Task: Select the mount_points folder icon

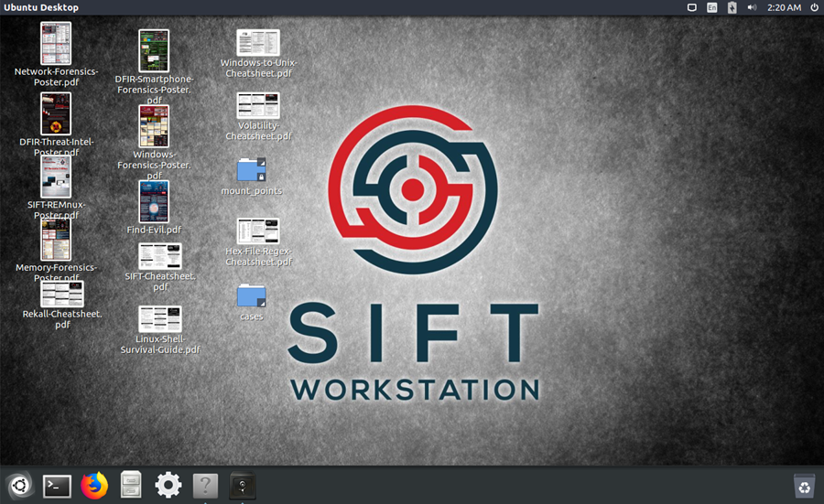Action: [251, 169]
